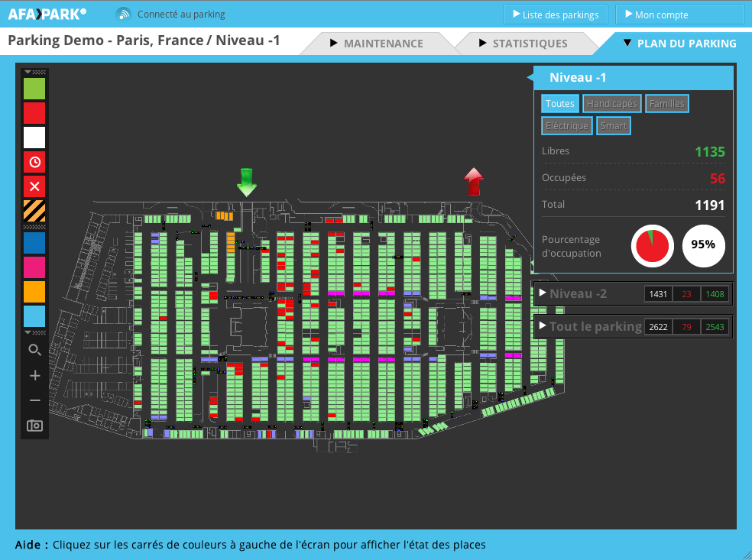
Task: Enable the Eléctrique filter
Action: [566, 125]
